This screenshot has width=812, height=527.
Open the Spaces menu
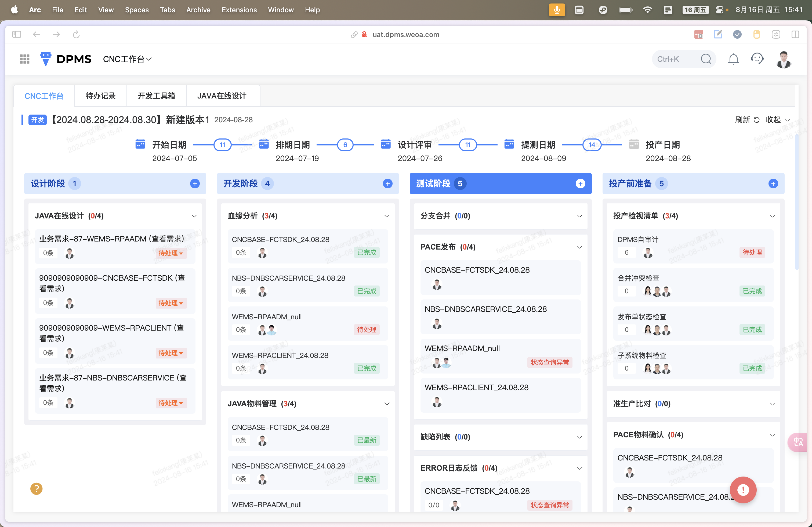137,10
